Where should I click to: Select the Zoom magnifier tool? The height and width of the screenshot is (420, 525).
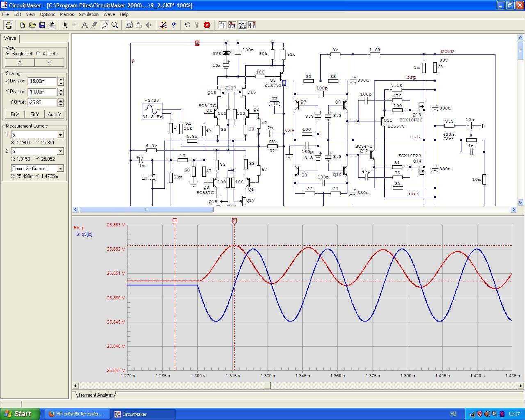pyautogui.click(x=114, y=25)
